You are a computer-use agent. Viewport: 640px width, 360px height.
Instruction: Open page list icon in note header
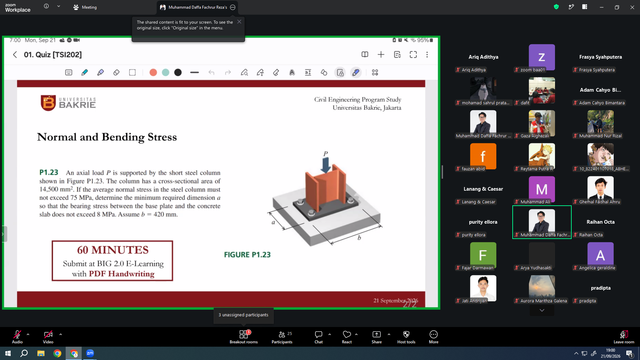coord(397,55)
